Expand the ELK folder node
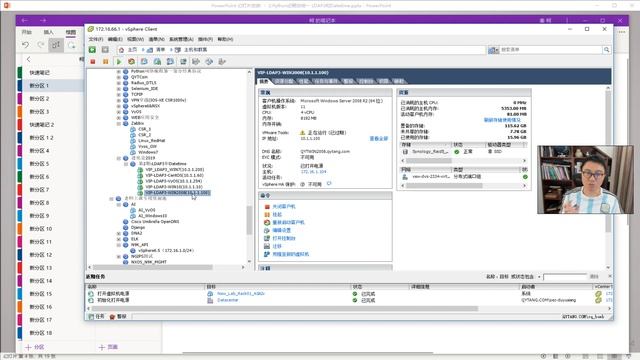 119,239
